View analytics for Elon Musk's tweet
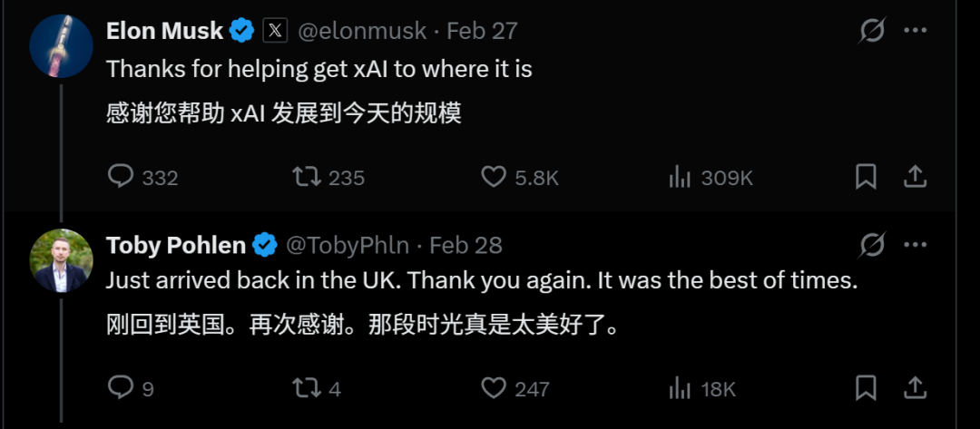 [x=680, y=177]
